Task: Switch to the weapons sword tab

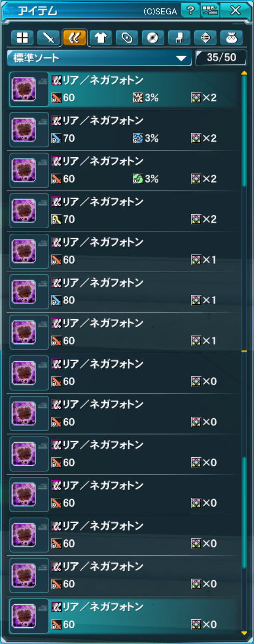Action: [48, 38]
